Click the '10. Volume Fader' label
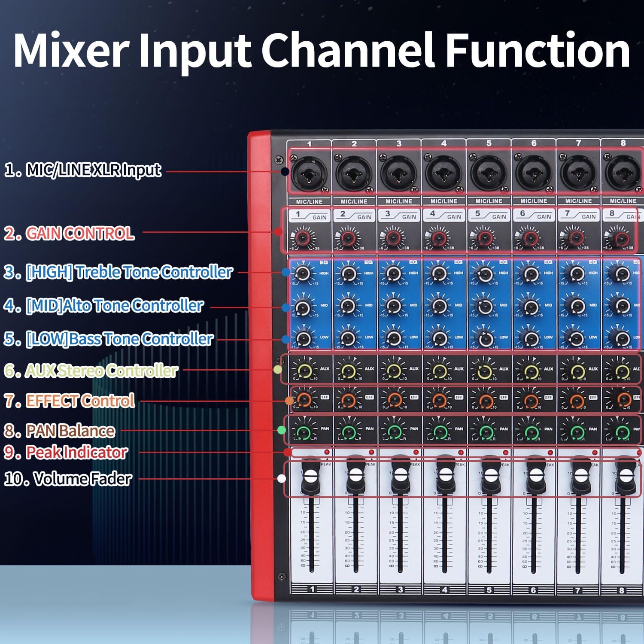 click(x=68, y=478)
